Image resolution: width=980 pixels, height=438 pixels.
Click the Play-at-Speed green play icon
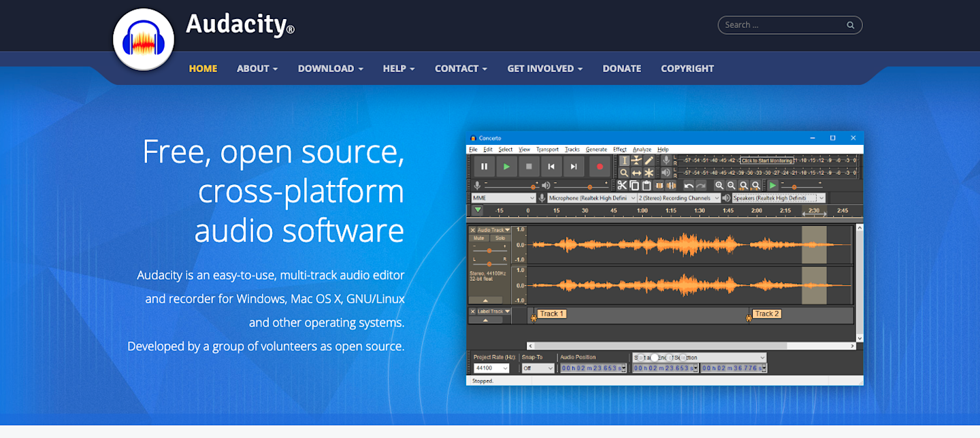click(773, 186)
